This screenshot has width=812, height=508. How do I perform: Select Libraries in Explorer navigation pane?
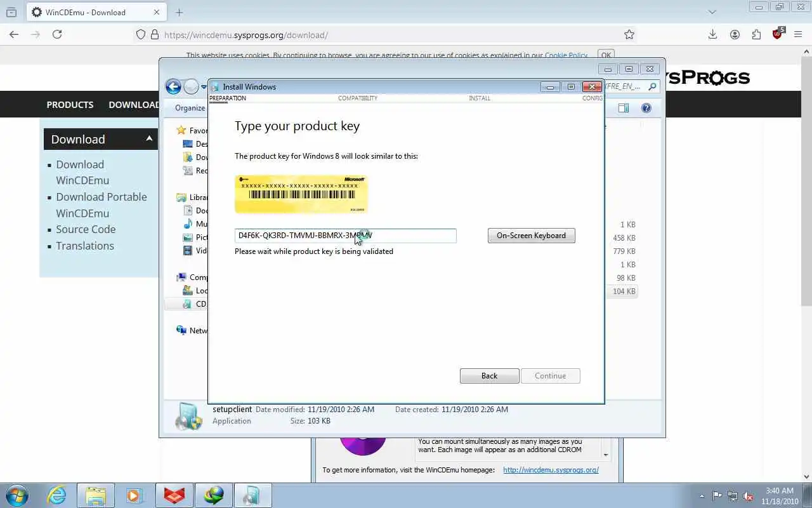192,197
